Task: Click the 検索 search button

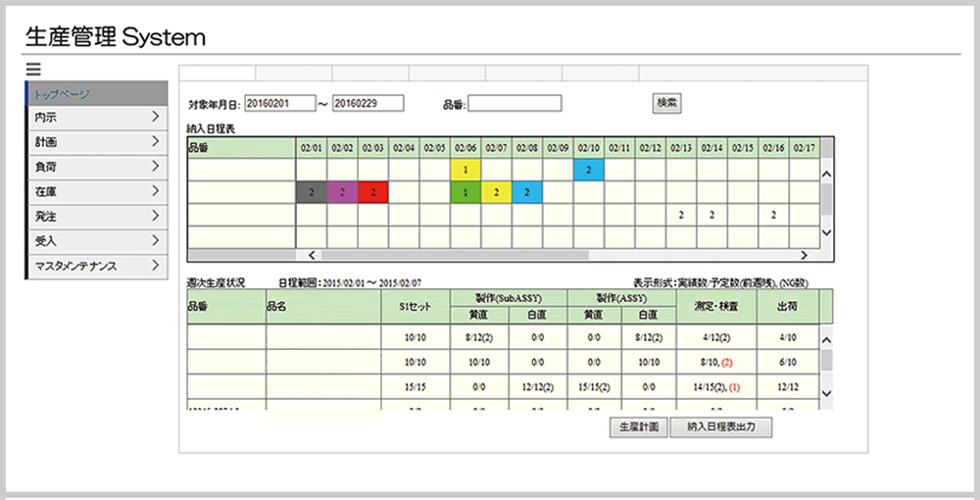Action: click(667, 102)
